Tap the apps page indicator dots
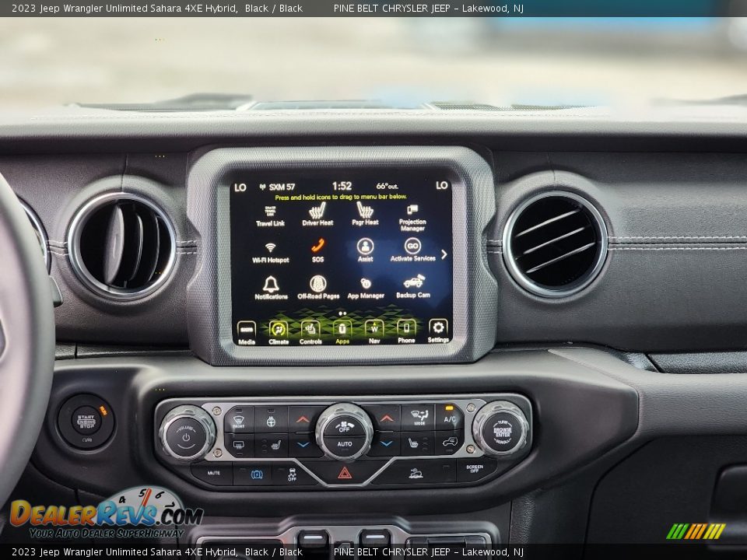Image resolution: width=747 pixels, height=560 pixels. [x=342, y=313]
